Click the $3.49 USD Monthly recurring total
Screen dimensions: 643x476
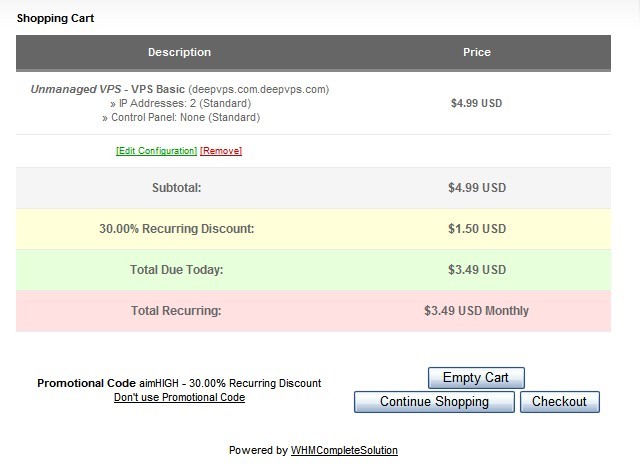click(476, 311)
